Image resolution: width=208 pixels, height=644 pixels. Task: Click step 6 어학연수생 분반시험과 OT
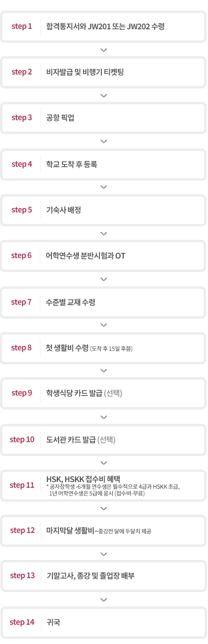(x=104, y=256)
